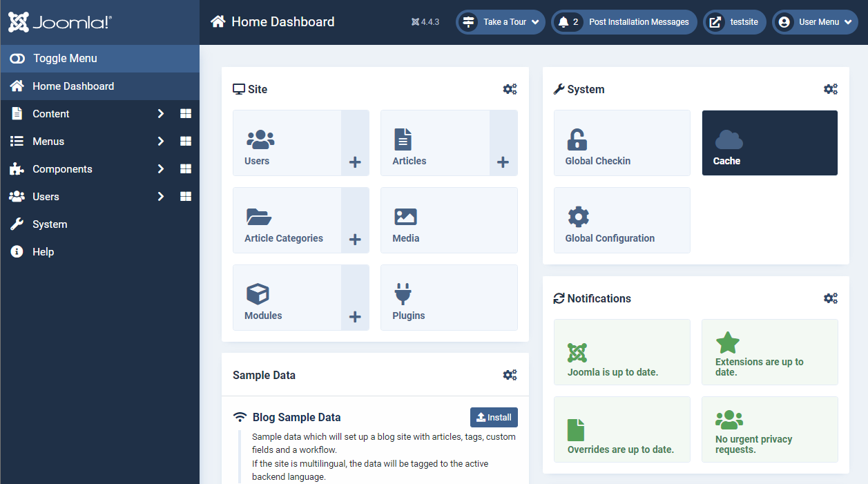Screen dimensions: 868x484
Task: Install the Blog Sample Data
Action: pos(494,418)
